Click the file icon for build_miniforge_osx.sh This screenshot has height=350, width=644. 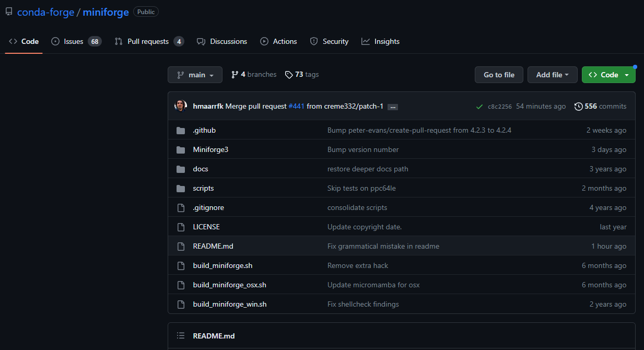(181, 285)
